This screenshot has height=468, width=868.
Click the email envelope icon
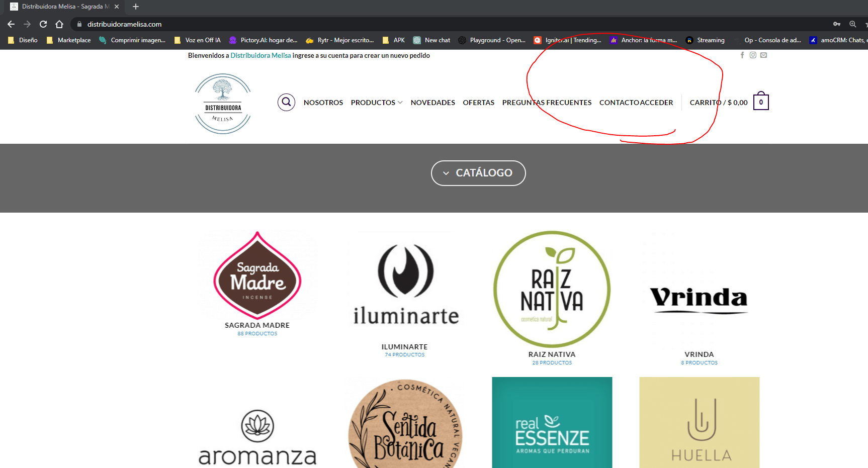pos(763,55)
